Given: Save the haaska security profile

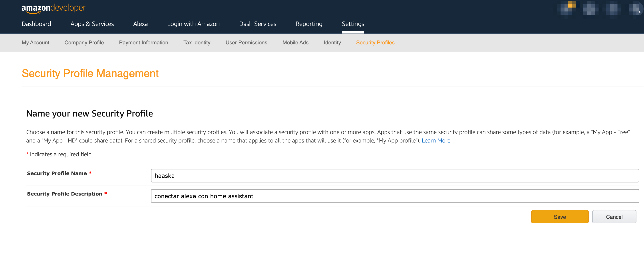Looking at the screenshot, I should (x=559, y=217).
